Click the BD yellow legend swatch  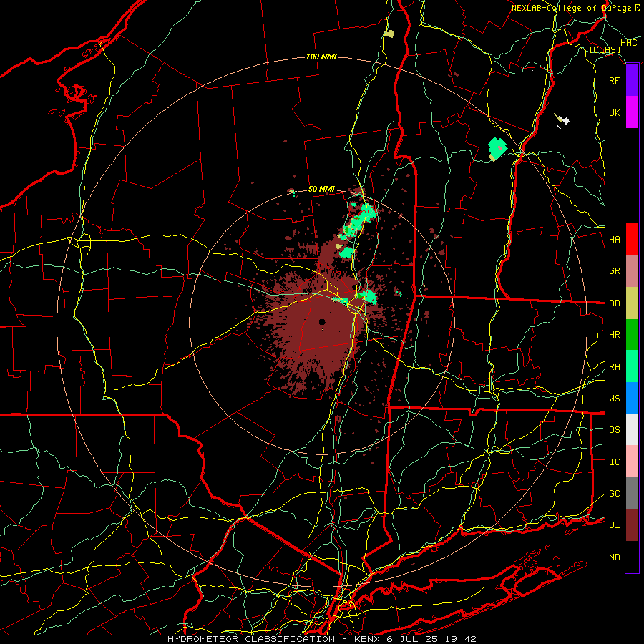(x=632, y=303)
